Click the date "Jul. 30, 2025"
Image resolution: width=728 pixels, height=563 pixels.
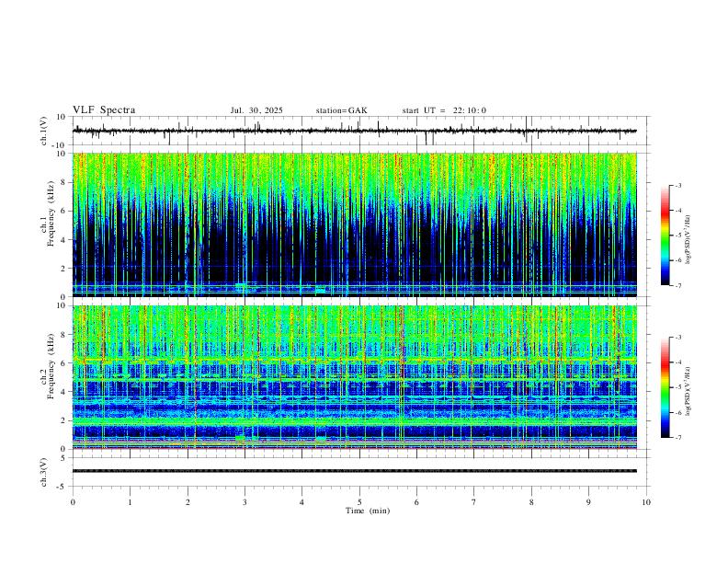(256, 110)
